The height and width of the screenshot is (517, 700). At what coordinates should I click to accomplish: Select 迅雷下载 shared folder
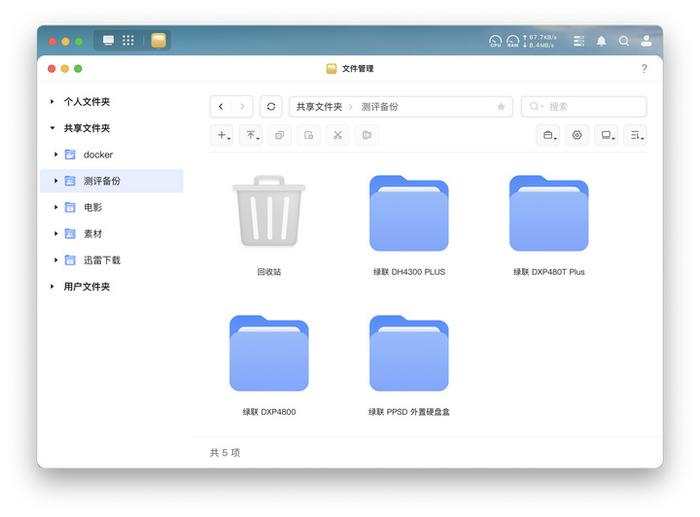(102, 260)
